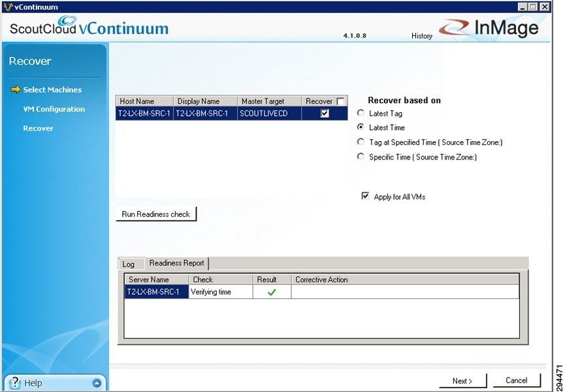Image resolution: width=563 pixels, height=392 pixels.
Task: Click the Help label at bottom left
Action: [33, 383]
